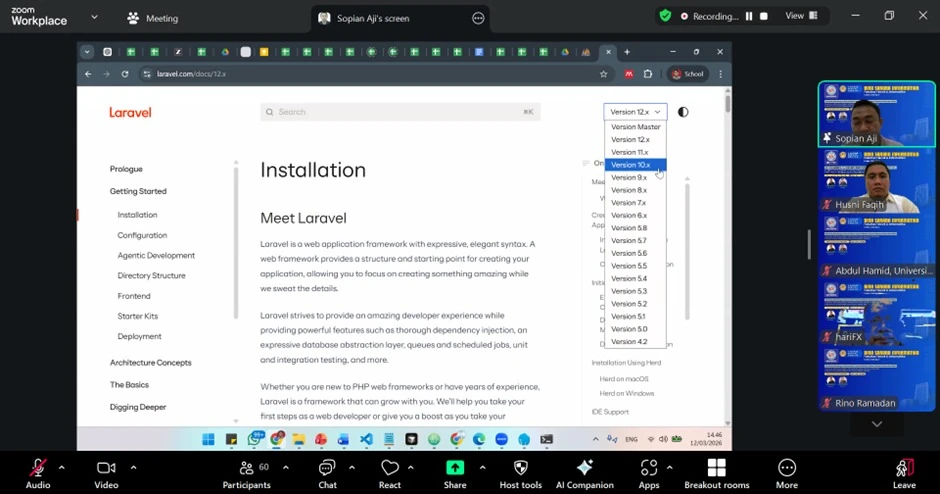Pause the recording
Image resolution: width=940 pixels, height=494 pixels.
pos(749,17)
